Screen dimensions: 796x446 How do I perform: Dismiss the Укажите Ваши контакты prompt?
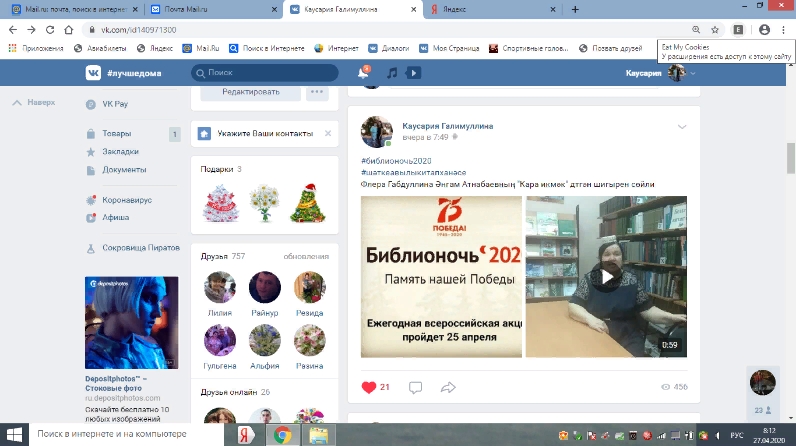point(327,133)
